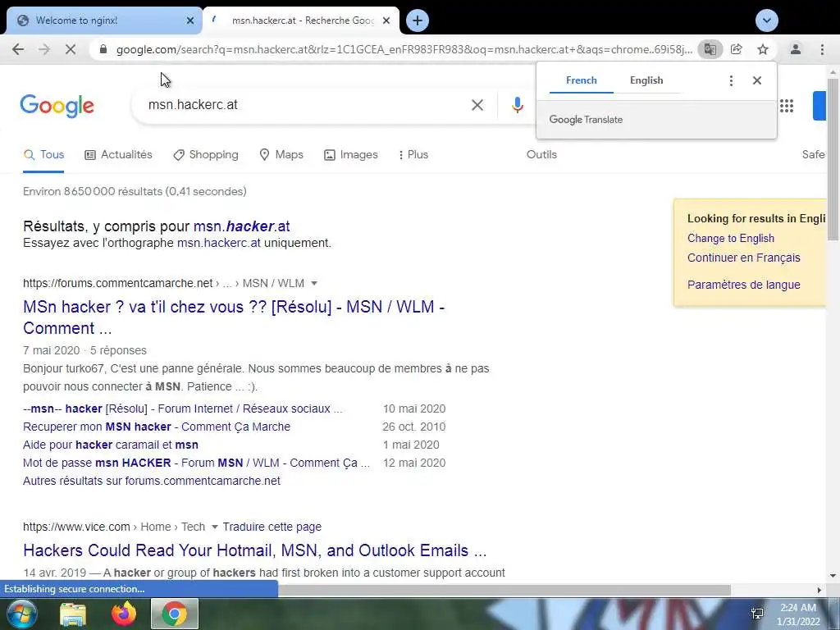Switch to Shopping results
The width and height of the screenshot is (840, 630).
(206, 155)
